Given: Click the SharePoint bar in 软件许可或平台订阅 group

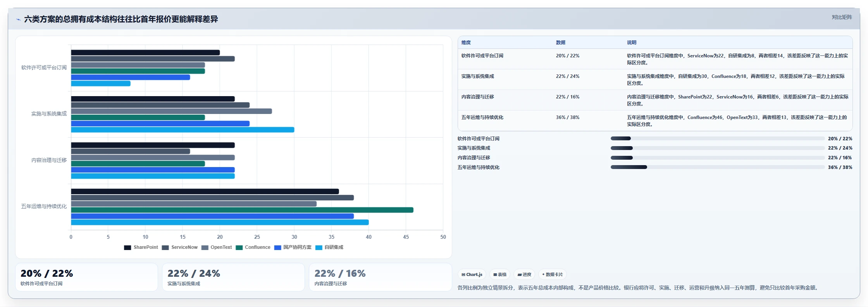Looking at the screenshot, I should (145, 53).
